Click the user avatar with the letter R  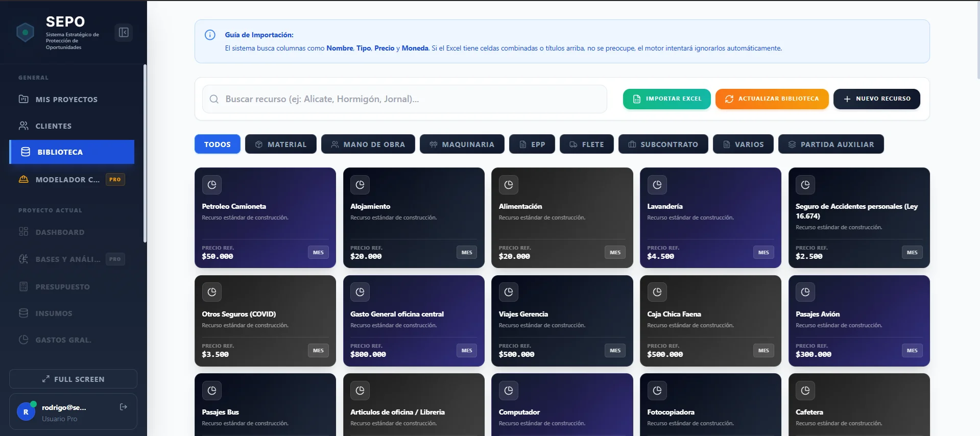pyautogui.click(x=26, y=411)
